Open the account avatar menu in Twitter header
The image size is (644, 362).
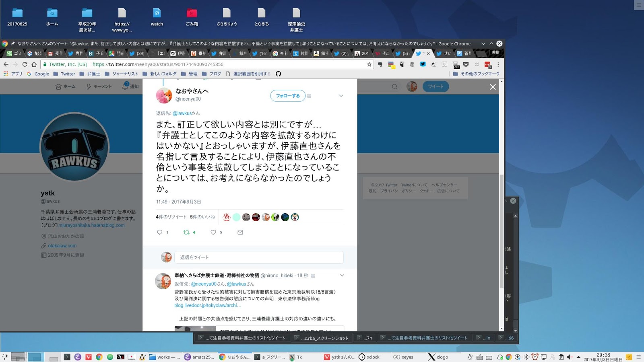pos(412,86)
